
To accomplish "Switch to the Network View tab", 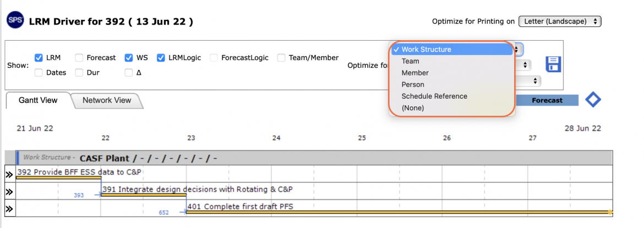I will click(107, 101).
